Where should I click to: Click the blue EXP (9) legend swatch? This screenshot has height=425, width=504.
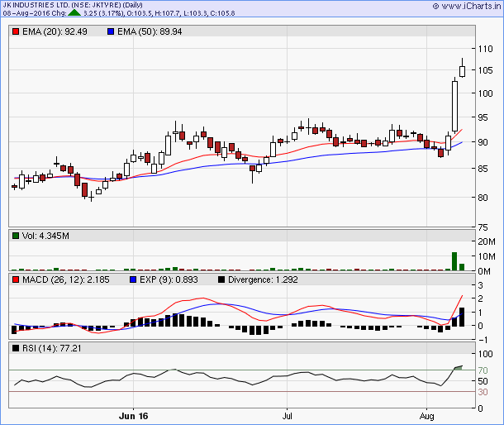[x=133, y=279]
